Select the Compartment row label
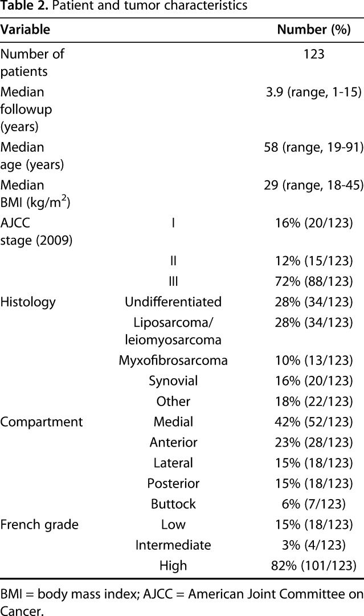The width and height of the screenshot is (364, 616). [42, 422]
